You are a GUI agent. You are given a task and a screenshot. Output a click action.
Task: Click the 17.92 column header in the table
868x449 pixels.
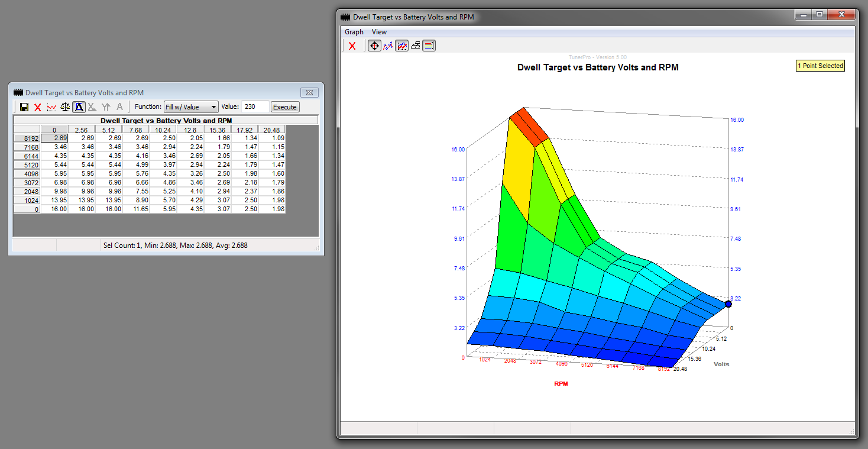pyautogui.click(x=244, y=130)
